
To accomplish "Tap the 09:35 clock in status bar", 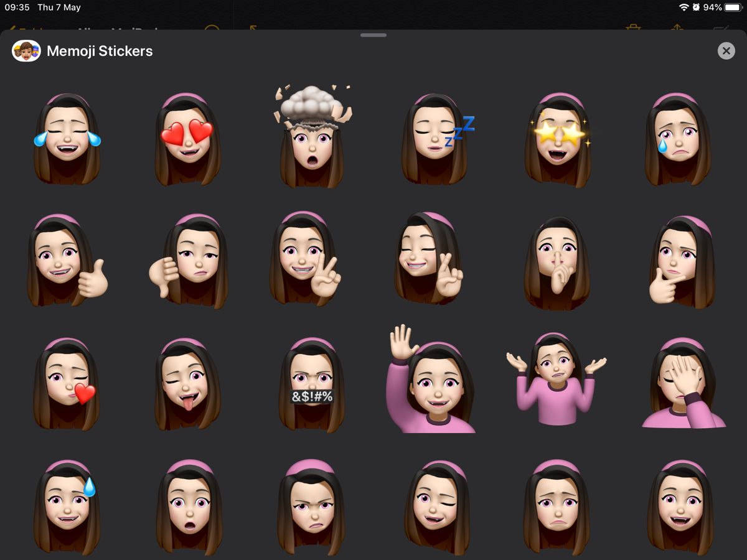I will click(x=17, y=7).
